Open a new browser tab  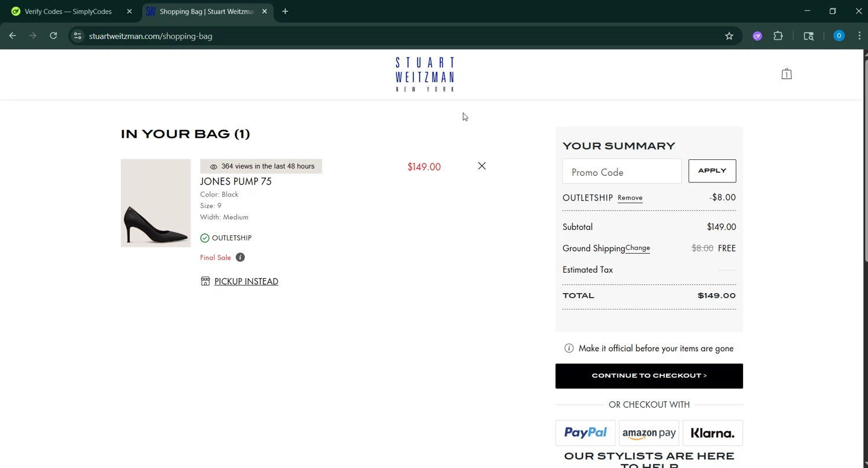(x=285, y=11)
